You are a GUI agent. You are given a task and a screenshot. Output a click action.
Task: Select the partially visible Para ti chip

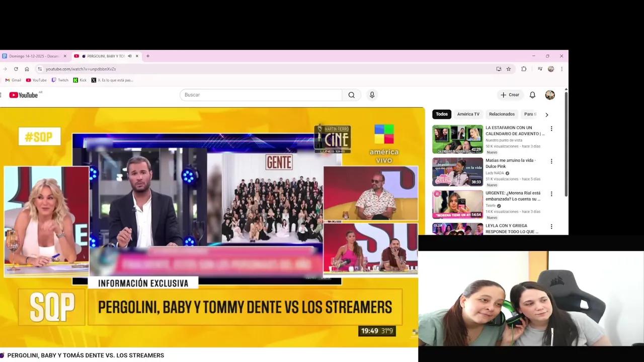coord(530,114)
